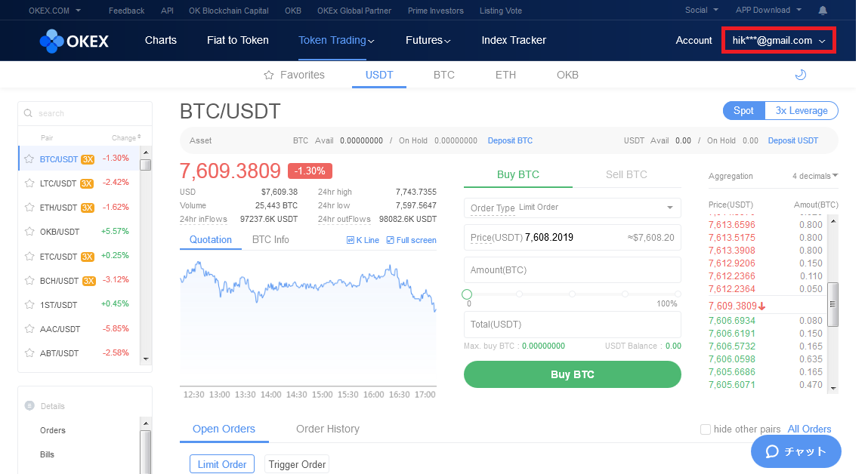Set amount slider to 100% mark
Viewport: 868px width, 474px height.
pyautogui.click(x=678, y=294)
